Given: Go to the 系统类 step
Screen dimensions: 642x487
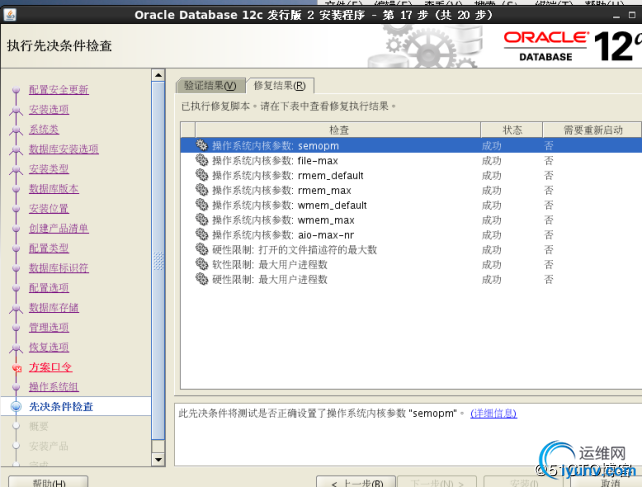Looking at the screenshot, I should 44,129.
